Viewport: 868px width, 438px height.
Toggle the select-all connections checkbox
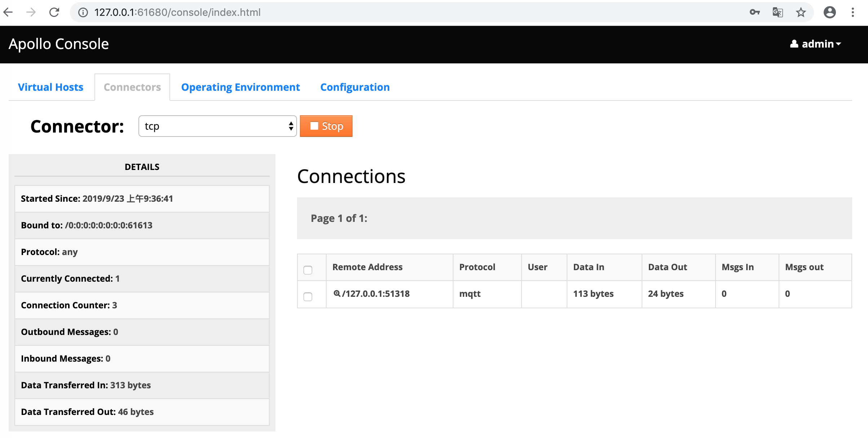pos(308,270)
